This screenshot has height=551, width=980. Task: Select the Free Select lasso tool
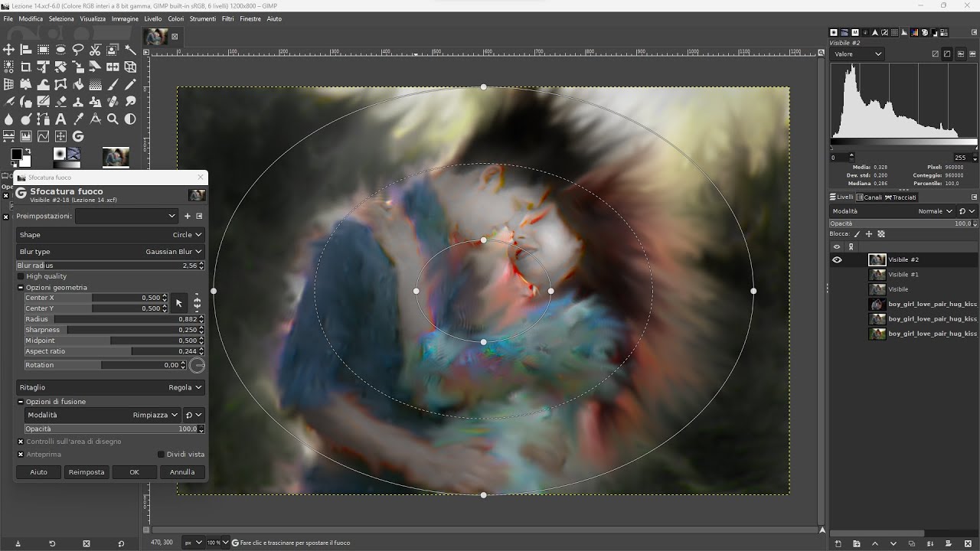tap(78, 49)
